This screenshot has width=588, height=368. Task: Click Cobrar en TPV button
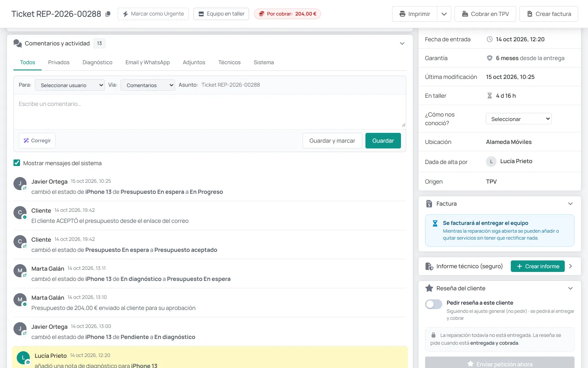click(485, 14)
